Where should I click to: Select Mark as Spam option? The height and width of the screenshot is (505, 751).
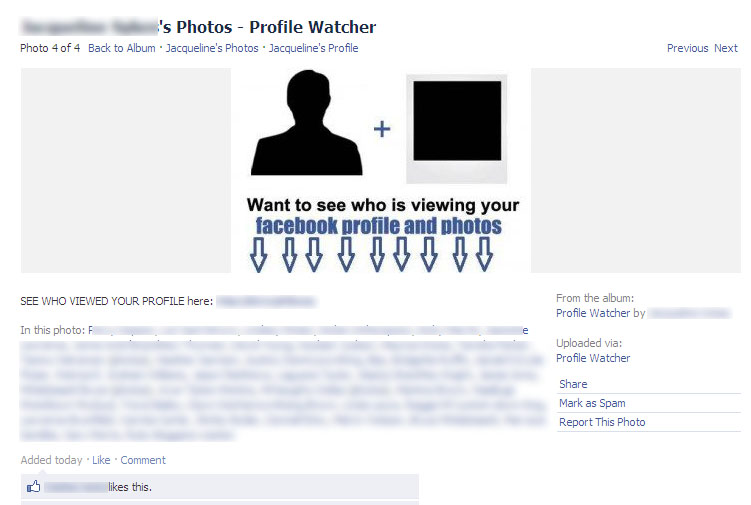tap(592, 403)
